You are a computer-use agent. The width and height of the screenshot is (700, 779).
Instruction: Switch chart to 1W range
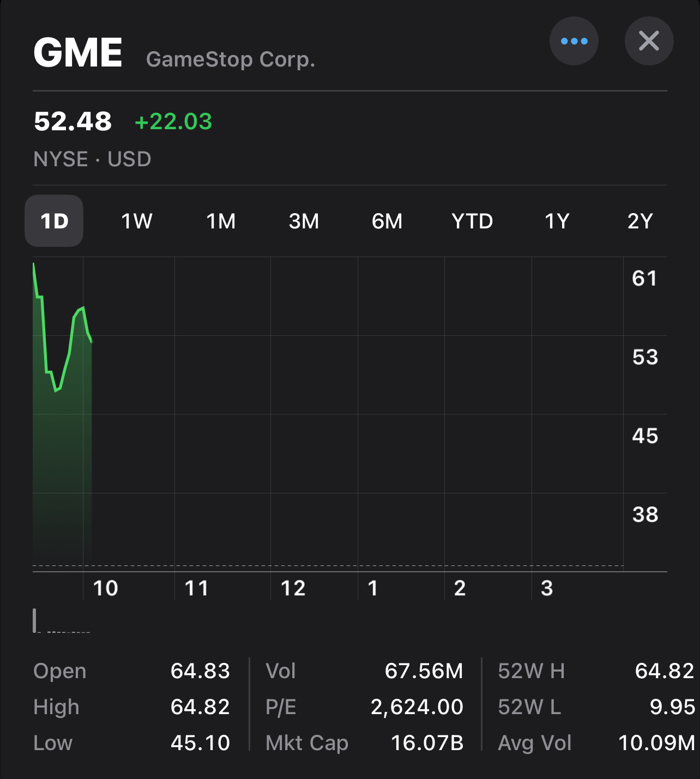(136, 221)
